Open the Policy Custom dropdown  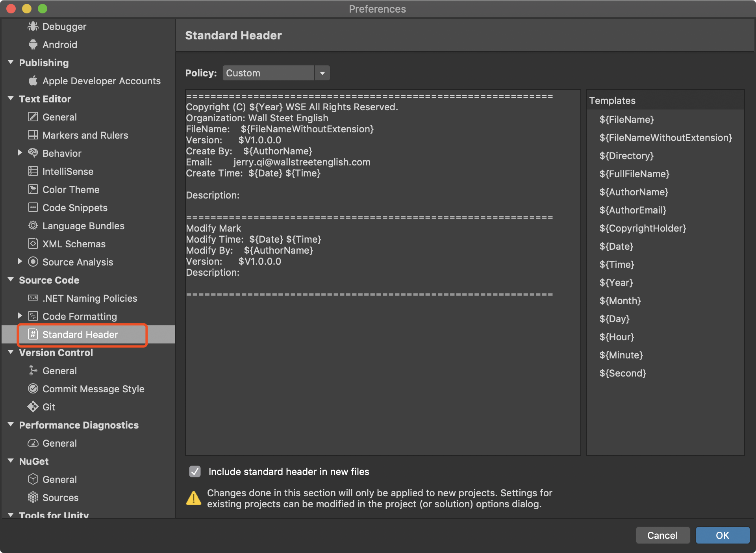click(322, 73)
